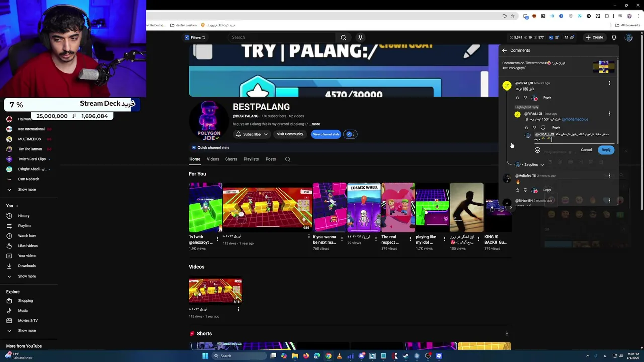Screen dimensions: 644x362
Task: Open the account avatar menu at top right
Action: [x=629, y=37]
